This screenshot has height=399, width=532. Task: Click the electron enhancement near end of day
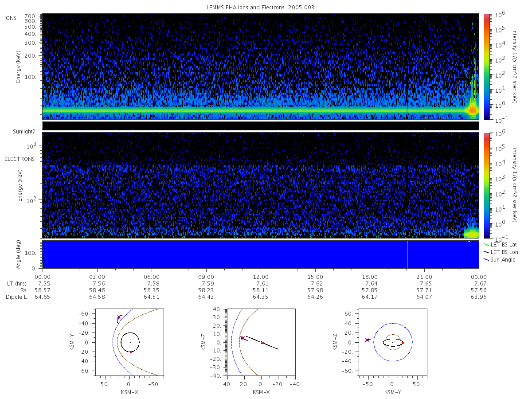(x=471, y=232)
